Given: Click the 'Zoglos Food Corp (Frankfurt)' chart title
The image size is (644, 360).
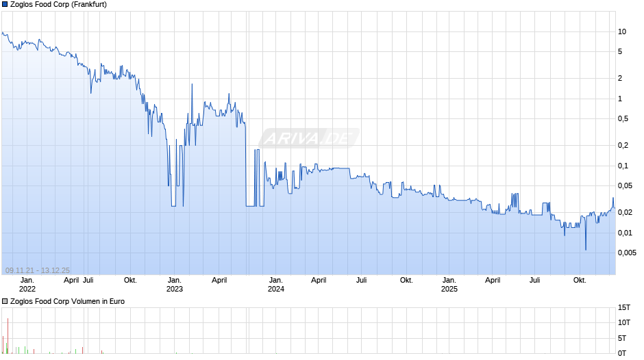Looking at the screenshot, I should (x=58, y=5).
